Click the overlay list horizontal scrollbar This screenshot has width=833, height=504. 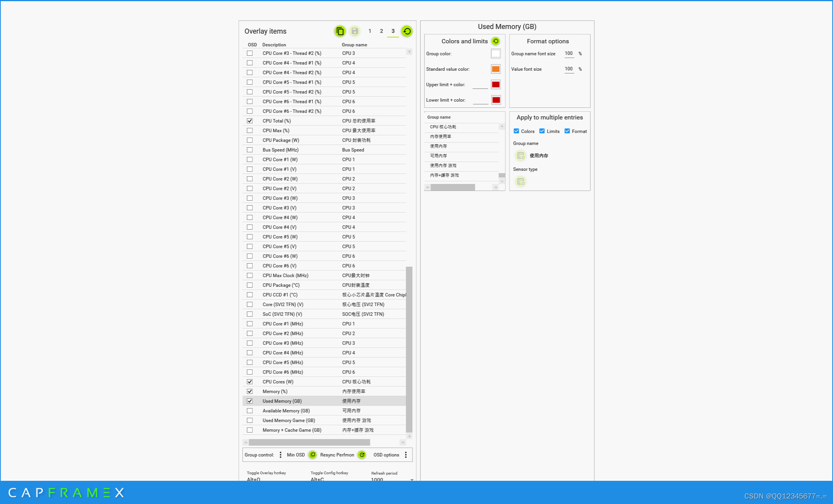tap(309, 442)
